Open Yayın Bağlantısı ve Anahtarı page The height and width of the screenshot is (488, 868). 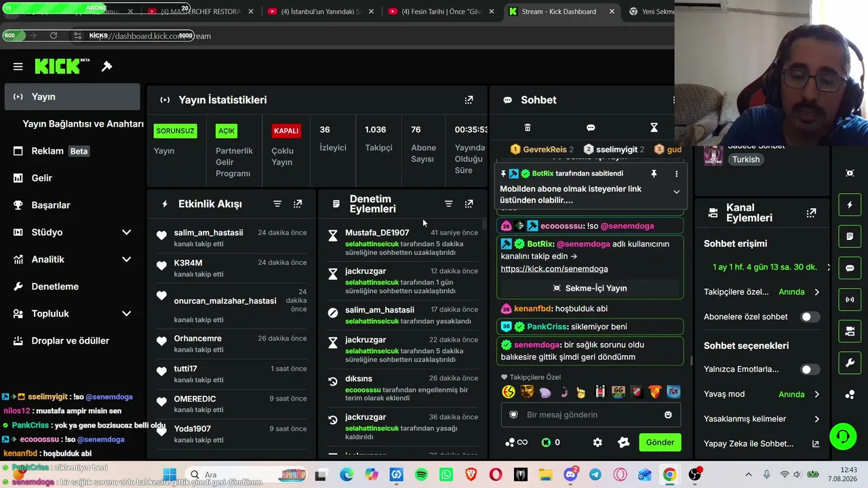(x=83, y=124)
